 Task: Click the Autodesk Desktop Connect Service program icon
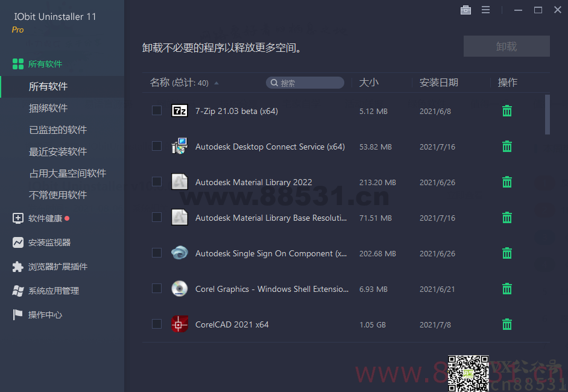(x=179, y=146)
